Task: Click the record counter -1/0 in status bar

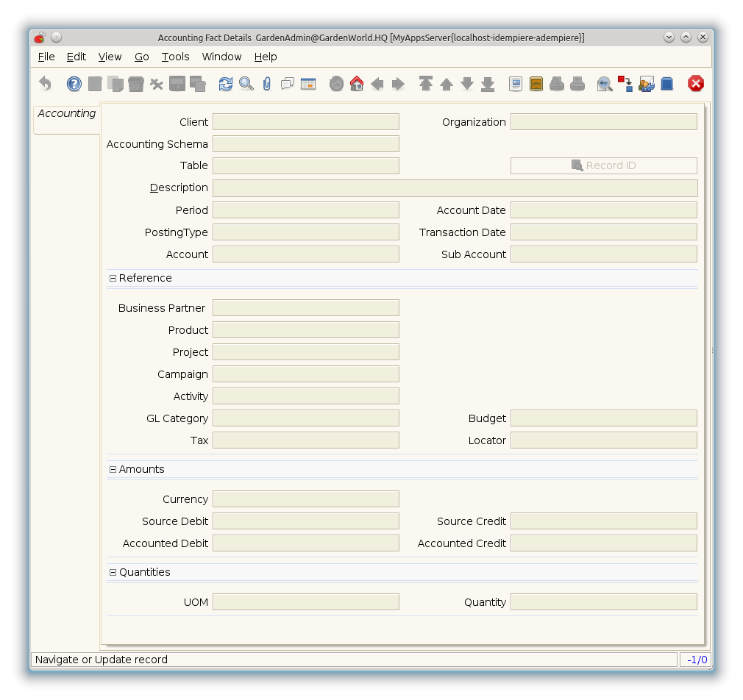Action: [696, 660]
